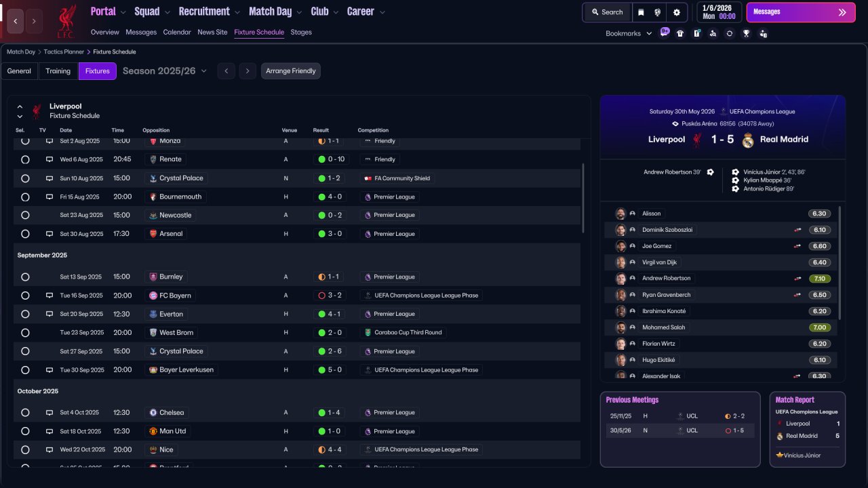868x488 pixels.
Task: Click the TV icon for Renate fixture
Action: coord(50,159)
